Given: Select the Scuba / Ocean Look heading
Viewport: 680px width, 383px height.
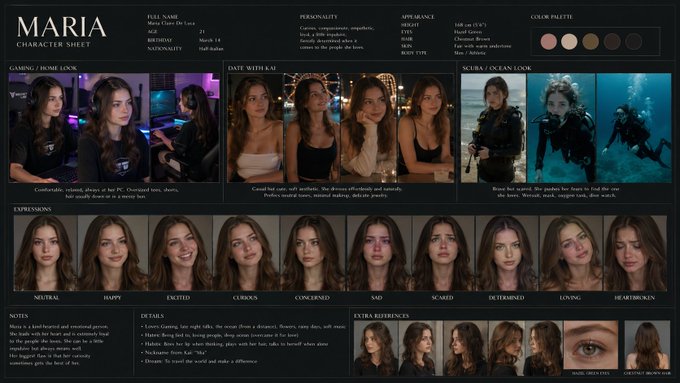Looking at the screenshot, I should click(x=497, y=68).
